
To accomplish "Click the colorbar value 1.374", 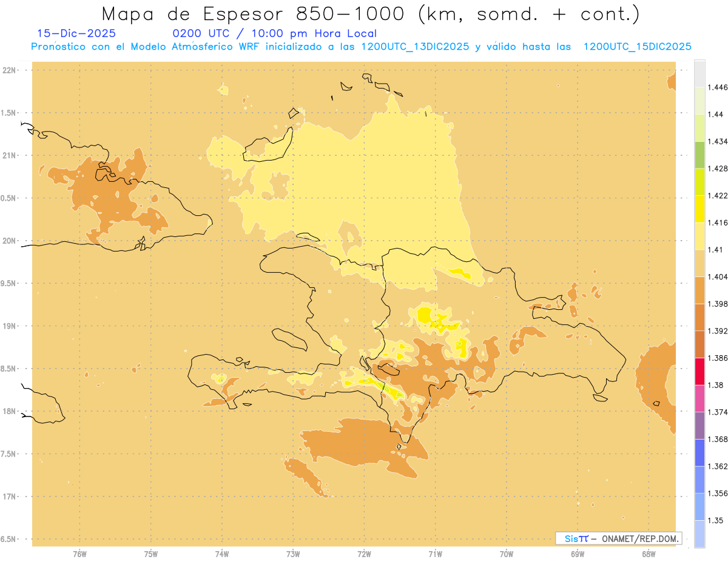I will (x=718, y=412).
